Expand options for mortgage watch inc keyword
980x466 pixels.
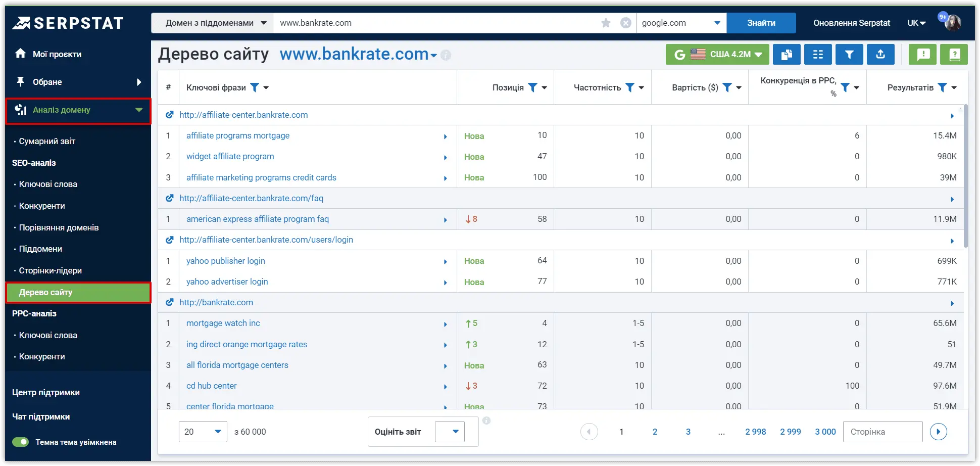[x=446, y=324]
